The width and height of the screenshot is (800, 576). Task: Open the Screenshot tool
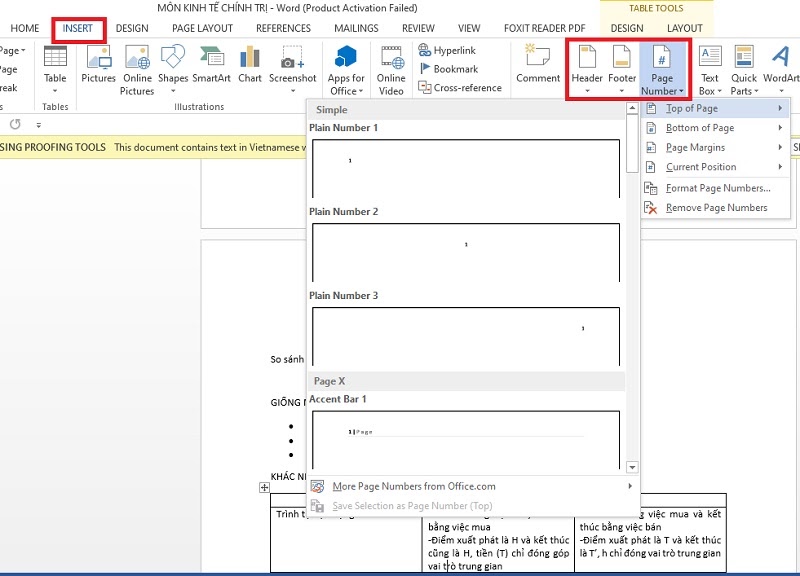pos(292,69)
